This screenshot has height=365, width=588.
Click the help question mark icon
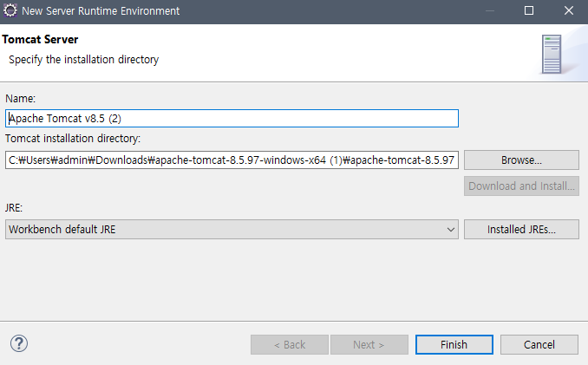click(x=19, y=343)
